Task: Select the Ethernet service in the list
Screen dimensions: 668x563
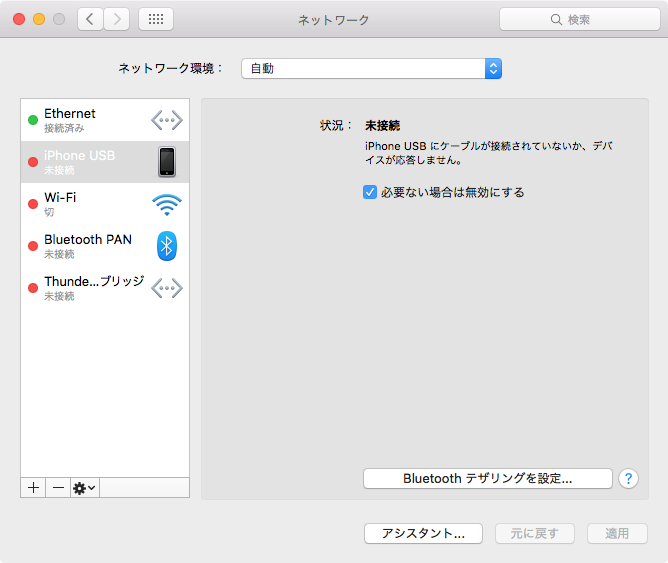Action: point(105,120)
